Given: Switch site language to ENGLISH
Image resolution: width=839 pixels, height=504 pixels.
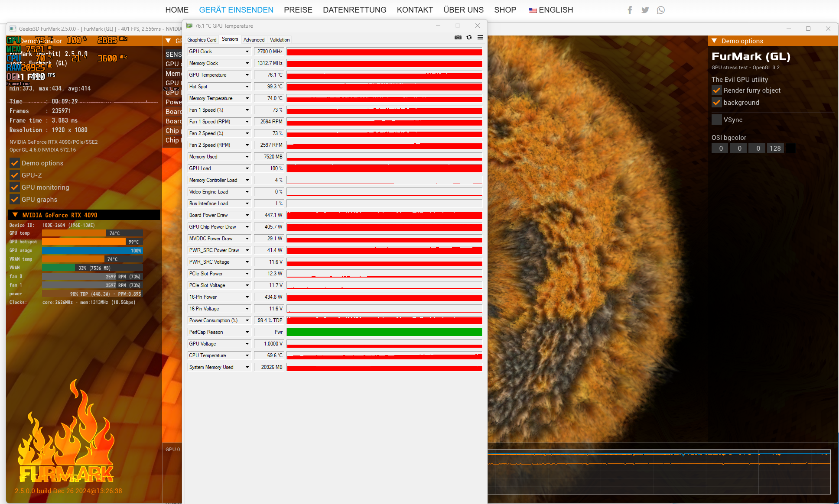Looking at the screenshot, I should coord(551,10).
